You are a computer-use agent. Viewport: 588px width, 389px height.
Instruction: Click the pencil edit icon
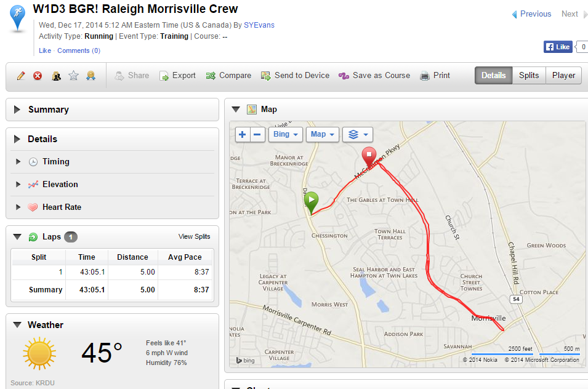21,76
